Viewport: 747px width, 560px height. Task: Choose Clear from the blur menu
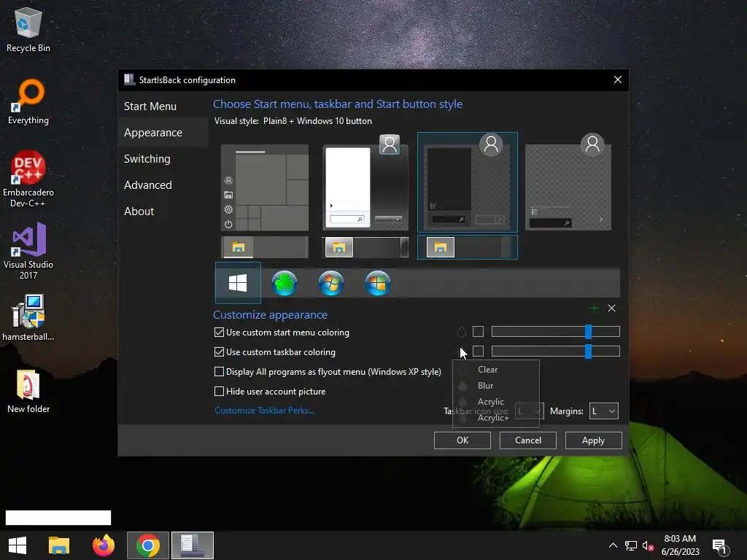point(496,370)
